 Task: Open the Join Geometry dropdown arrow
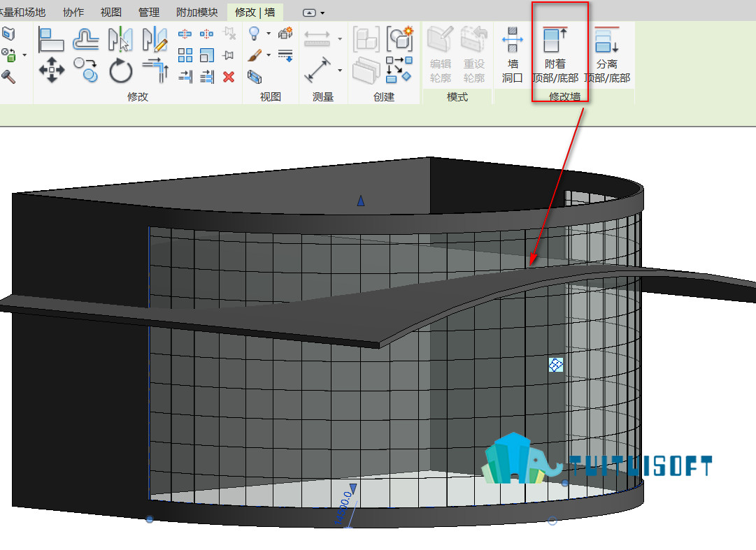point(24,55)
